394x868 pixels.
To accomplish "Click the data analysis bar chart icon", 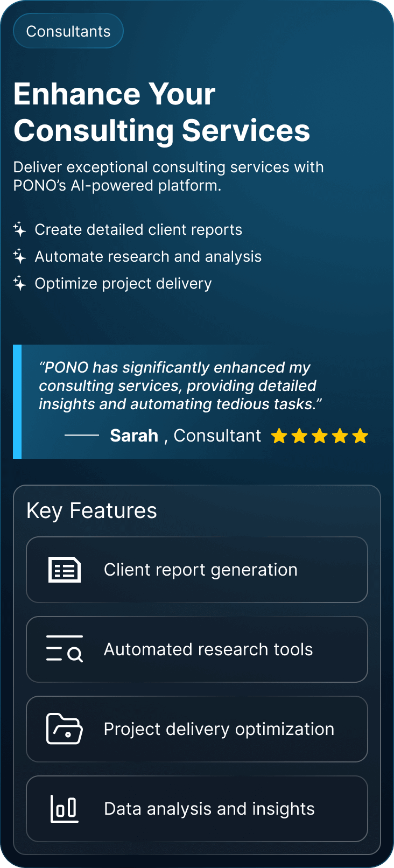I will pos(63,808).
